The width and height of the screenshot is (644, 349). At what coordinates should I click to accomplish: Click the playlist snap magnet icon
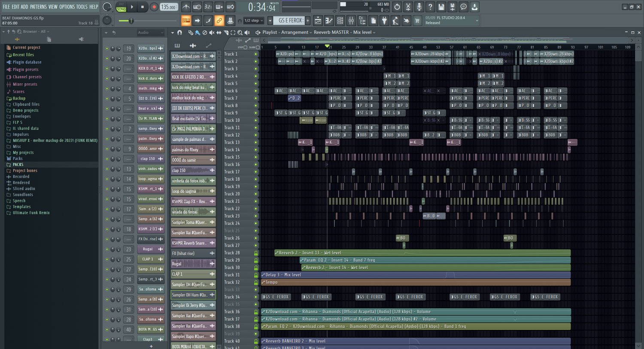(179, 33)
